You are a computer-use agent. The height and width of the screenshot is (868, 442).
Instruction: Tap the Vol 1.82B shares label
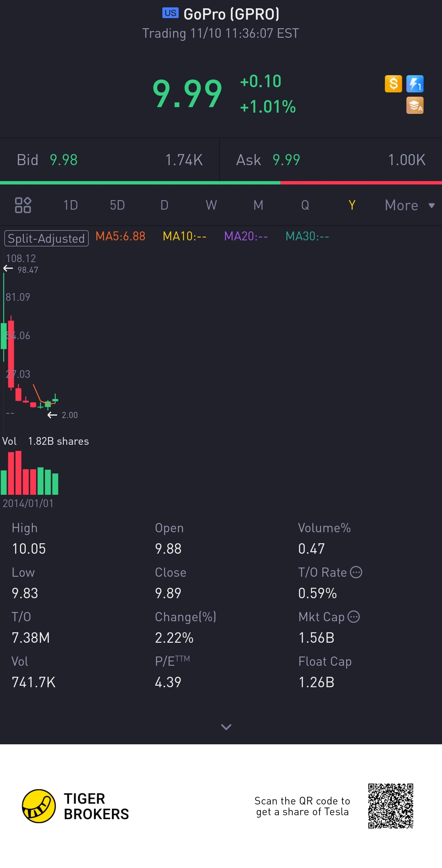[x=45, y=441]
